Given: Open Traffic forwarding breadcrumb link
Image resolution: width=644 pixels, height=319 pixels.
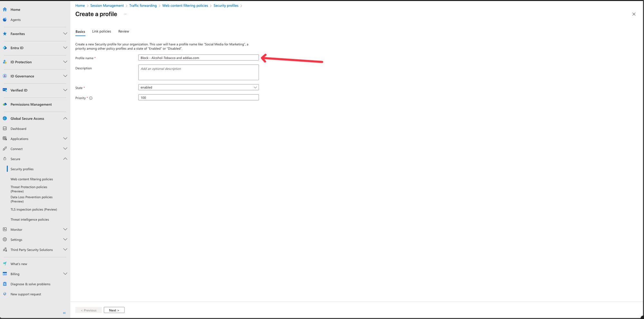Looking at the screenshot, I should [x=143, y=6].
